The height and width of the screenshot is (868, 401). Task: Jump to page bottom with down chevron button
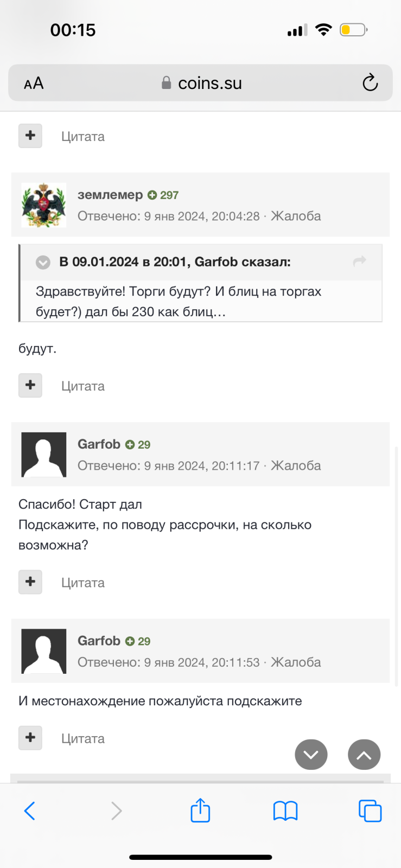click(x=311, y=755)
